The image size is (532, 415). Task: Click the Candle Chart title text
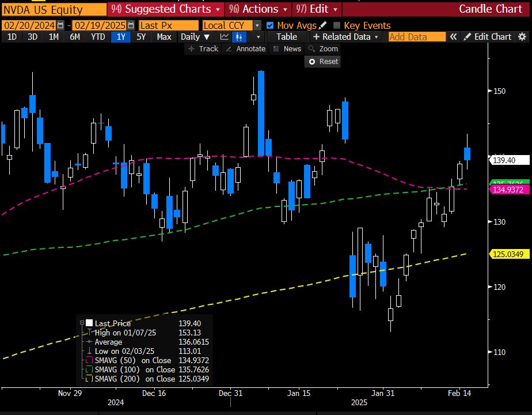(491, 9)
